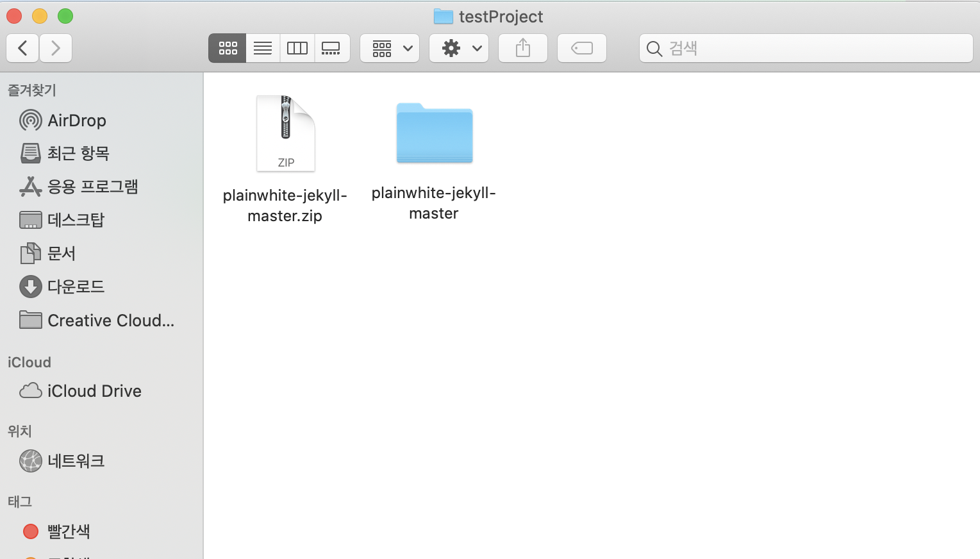Select the plainwhite-jekyll-master folder

click(434, 133)
